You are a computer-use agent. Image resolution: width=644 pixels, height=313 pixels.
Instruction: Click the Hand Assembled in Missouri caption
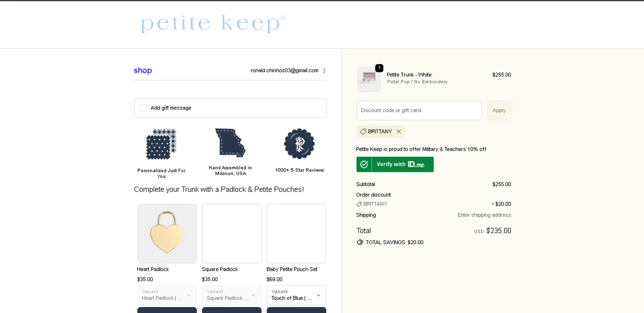(231, 171)
